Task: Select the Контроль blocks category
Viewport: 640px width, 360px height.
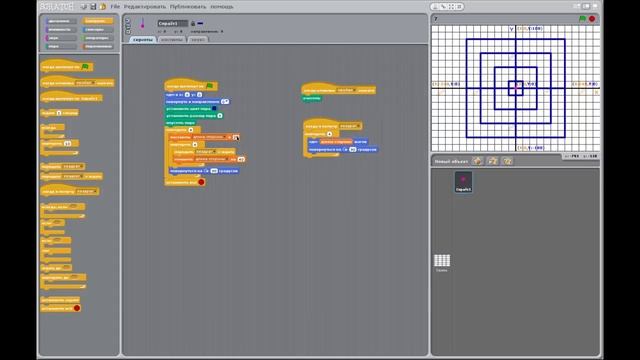Action: pos(97,21)
